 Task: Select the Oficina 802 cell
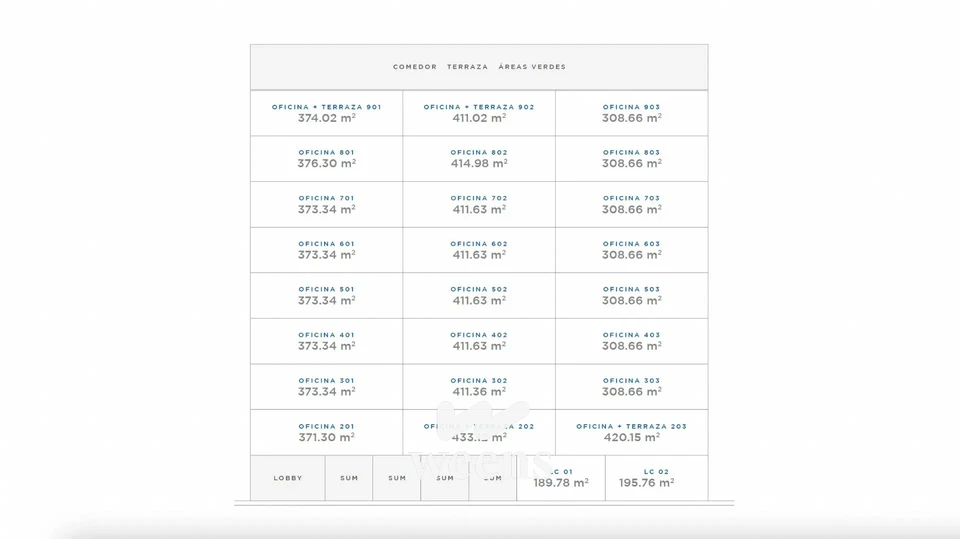479,159
